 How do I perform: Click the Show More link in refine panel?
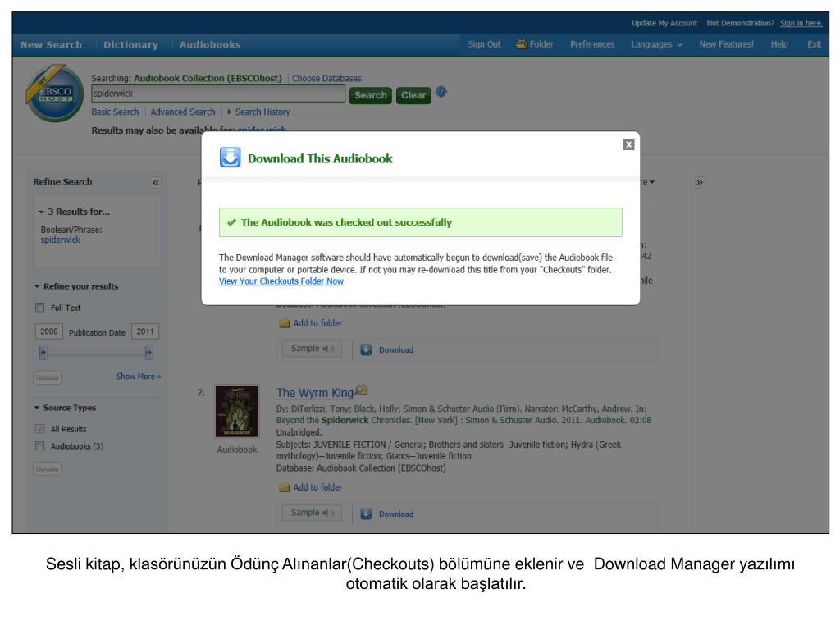(x=139, y=377)
